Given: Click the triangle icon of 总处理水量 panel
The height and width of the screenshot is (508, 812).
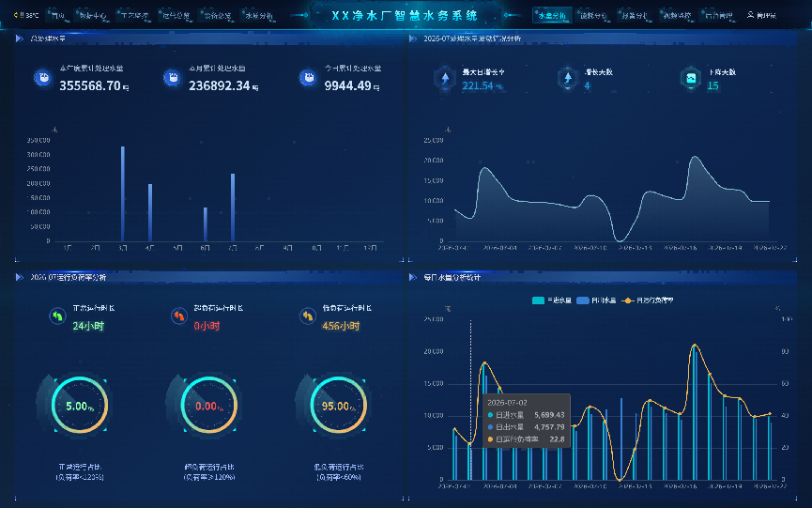Looking at the screenshot, I should pyautogui.click(x=20, y=38).
